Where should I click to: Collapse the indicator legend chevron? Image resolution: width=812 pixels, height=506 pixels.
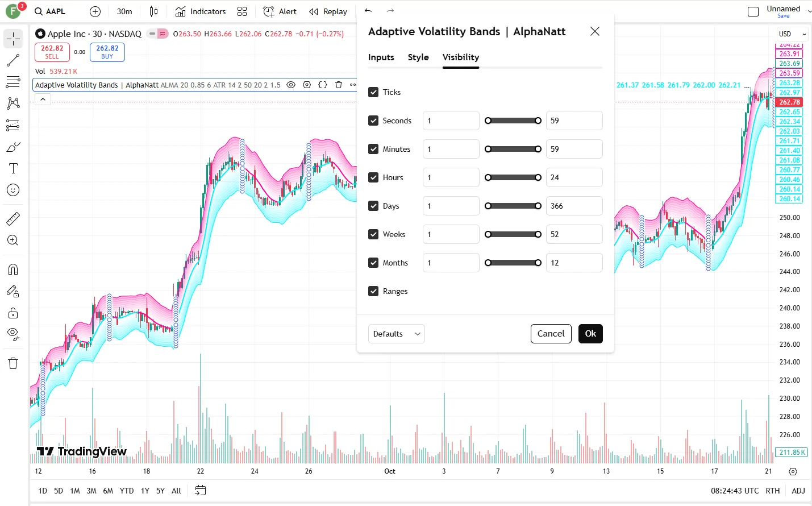[43, 99]
